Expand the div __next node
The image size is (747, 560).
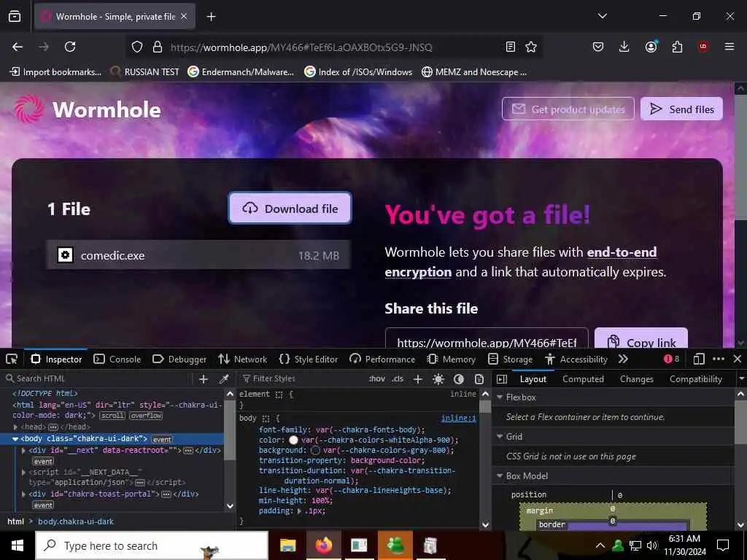[23, 450]
